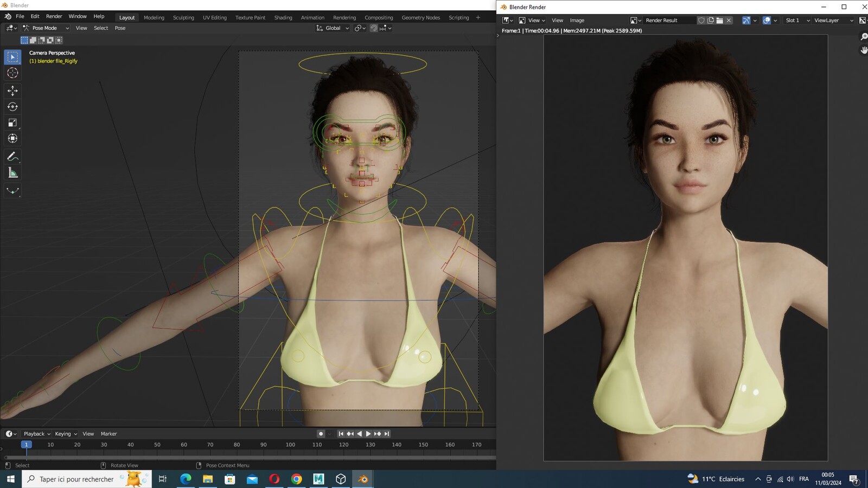
Task: Choose the Extend selection mode icon
Action: tap(33, 40)
